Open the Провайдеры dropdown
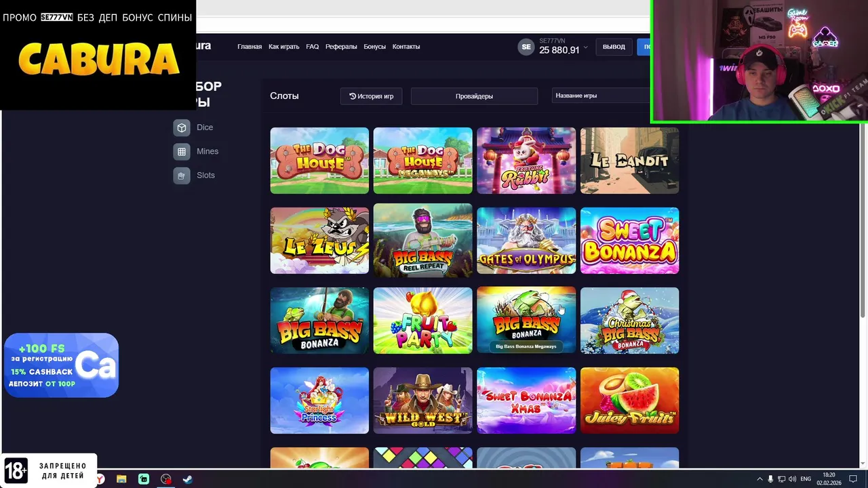 pyautogui.click(x=474, y=96)
